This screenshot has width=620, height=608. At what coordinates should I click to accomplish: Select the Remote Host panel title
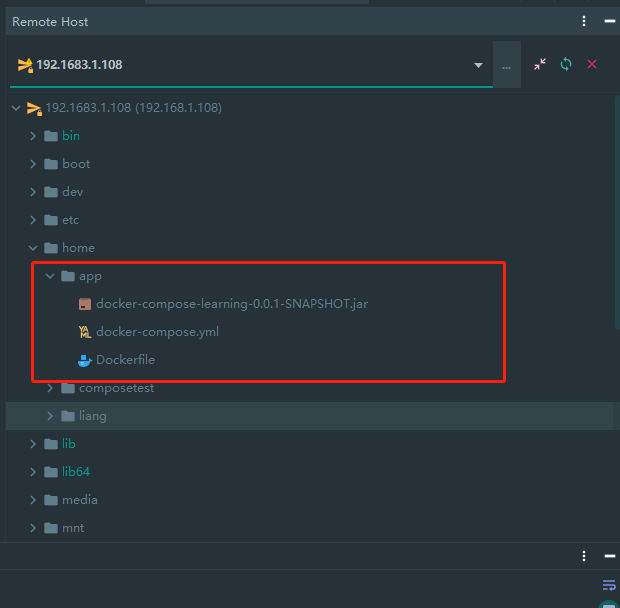(x=50, y=21)
